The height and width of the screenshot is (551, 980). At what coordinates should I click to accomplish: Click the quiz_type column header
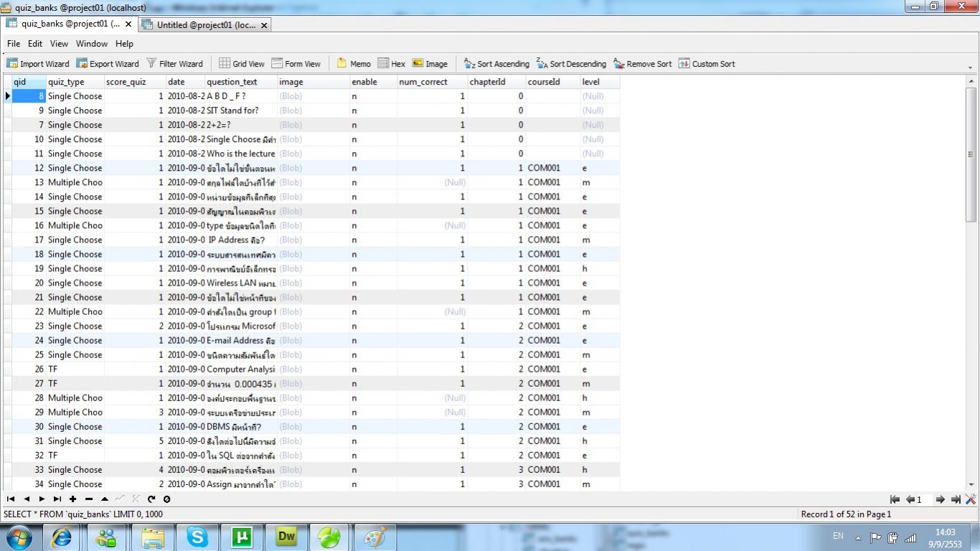click(x=75, y=82)
